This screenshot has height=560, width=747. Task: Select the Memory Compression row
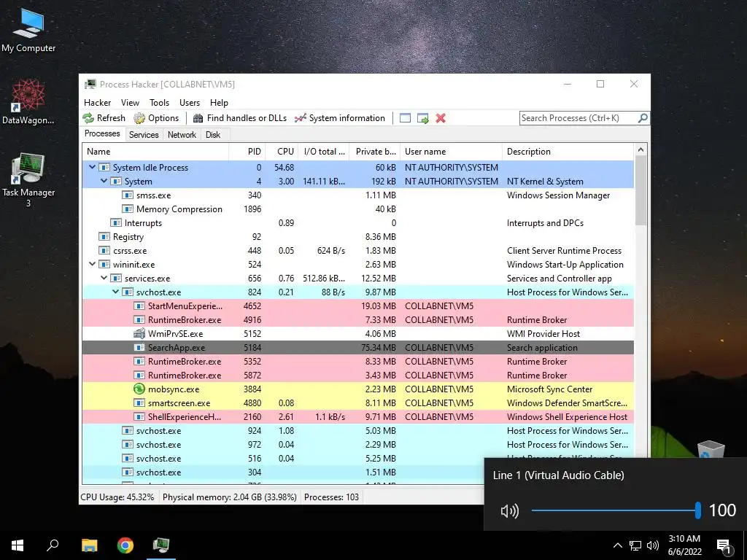coord(357,209)
